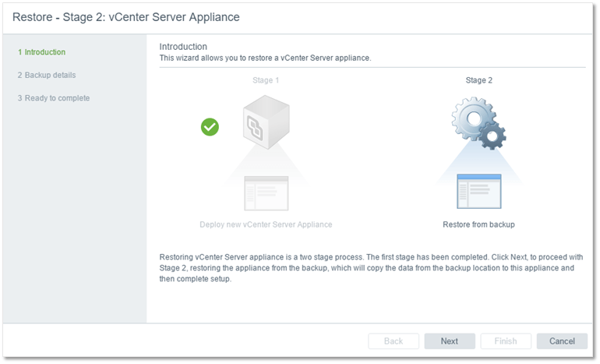Click the Stage 1 vCenter cube icon
The width and height of the screenshot is (600, 364).
coord(266,122)
